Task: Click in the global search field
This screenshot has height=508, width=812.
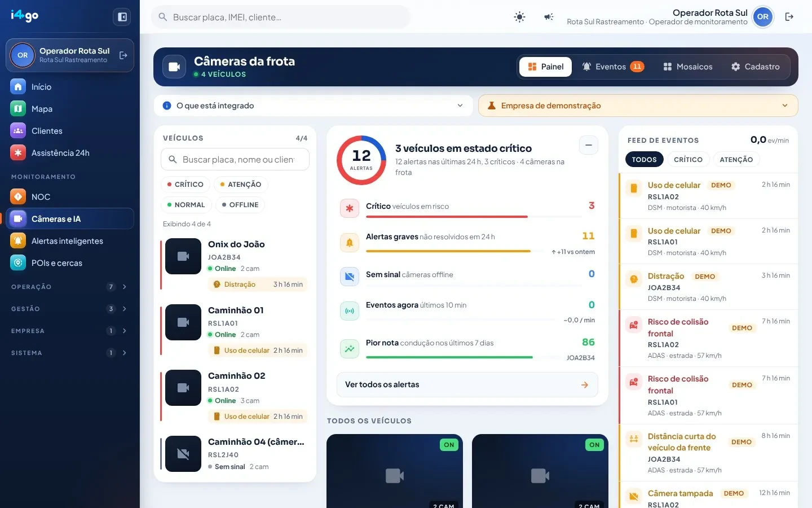Action: (x=281, y=17)
